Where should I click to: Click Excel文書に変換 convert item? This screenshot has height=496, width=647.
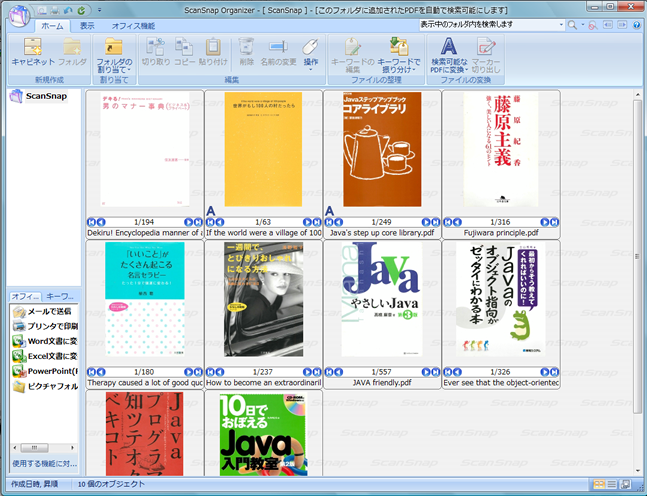tap(45, 356)
